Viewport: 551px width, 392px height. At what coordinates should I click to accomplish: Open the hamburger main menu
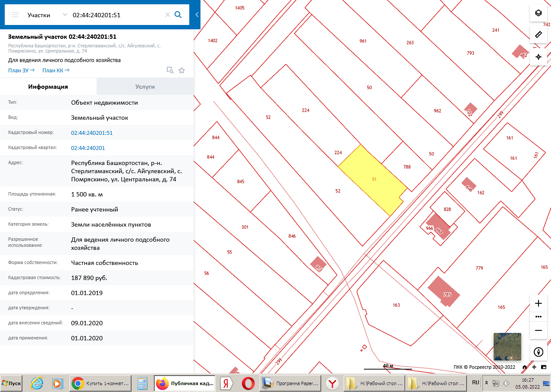(15, 15)
